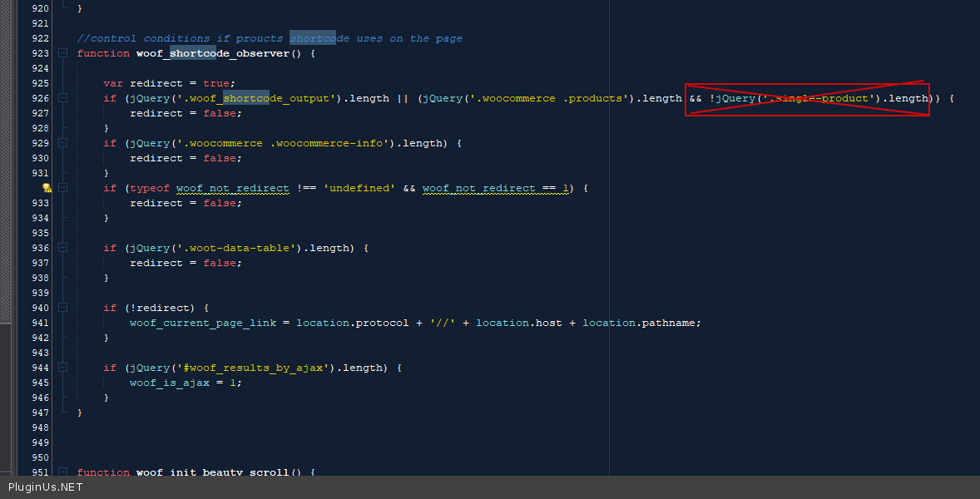Place cursor on 'var redirect = true' line
980x499 pixels.
click(x=169, y=83)
